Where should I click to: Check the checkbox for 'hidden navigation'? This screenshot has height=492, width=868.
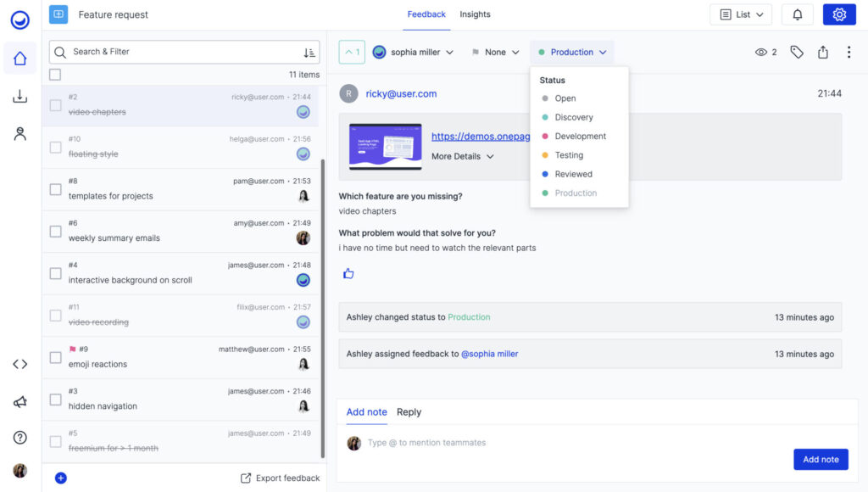[55, 398]
